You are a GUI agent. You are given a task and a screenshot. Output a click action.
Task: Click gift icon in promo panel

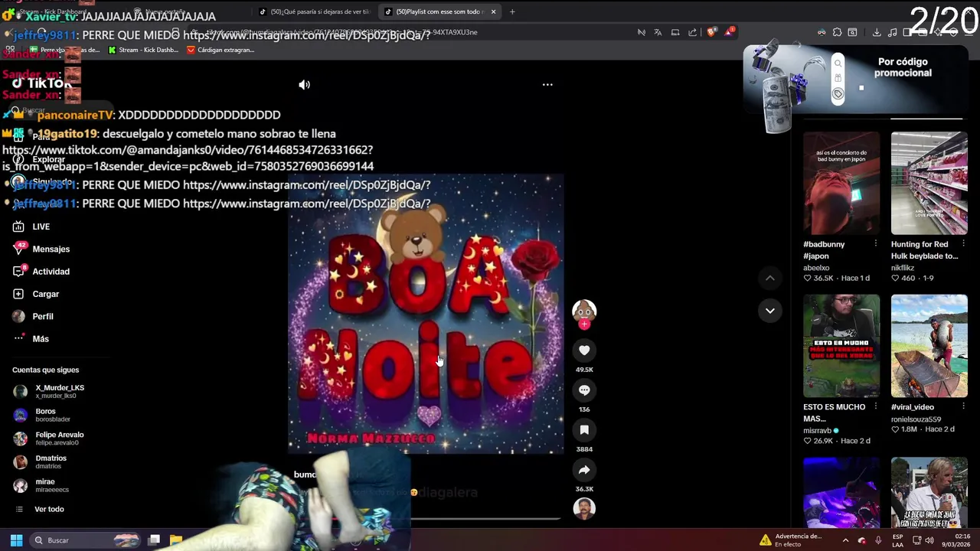(838, 79)
